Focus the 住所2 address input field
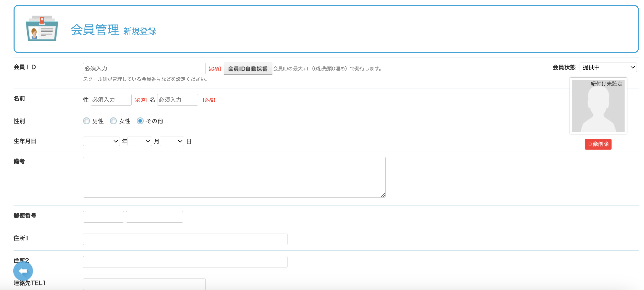644x290 pixels. point(185,262)
